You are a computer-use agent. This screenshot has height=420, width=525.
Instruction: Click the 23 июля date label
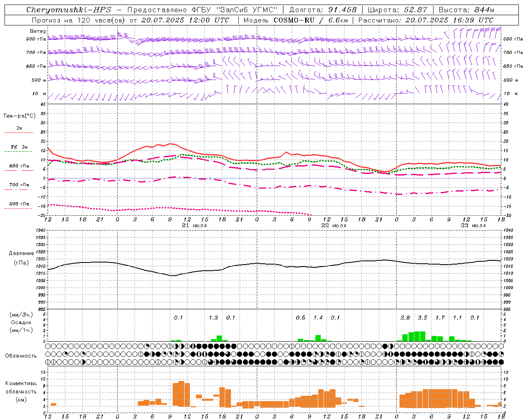[x=473, y=226]
